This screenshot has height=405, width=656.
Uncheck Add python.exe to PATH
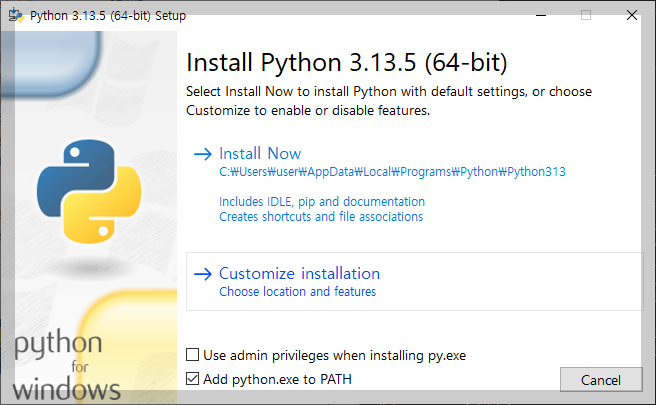(192, 379)
